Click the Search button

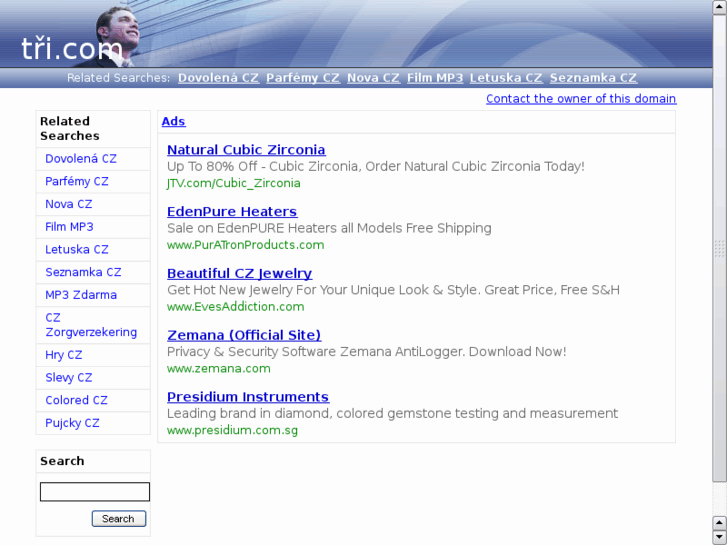tap(119, 519)
